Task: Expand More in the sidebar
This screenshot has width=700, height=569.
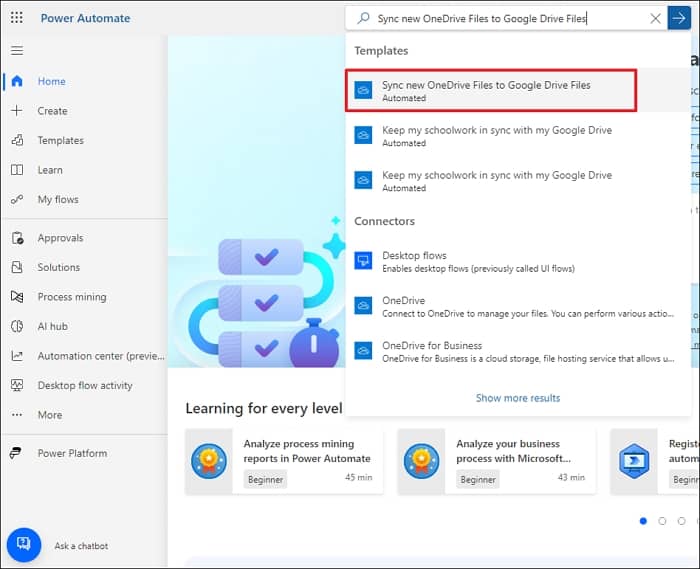Action: coord(85,415)
